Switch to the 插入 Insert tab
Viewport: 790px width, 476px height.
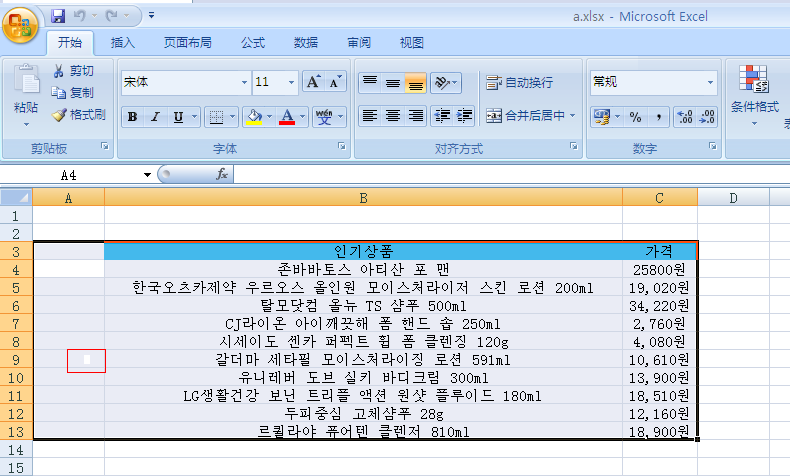coord(123,43)
